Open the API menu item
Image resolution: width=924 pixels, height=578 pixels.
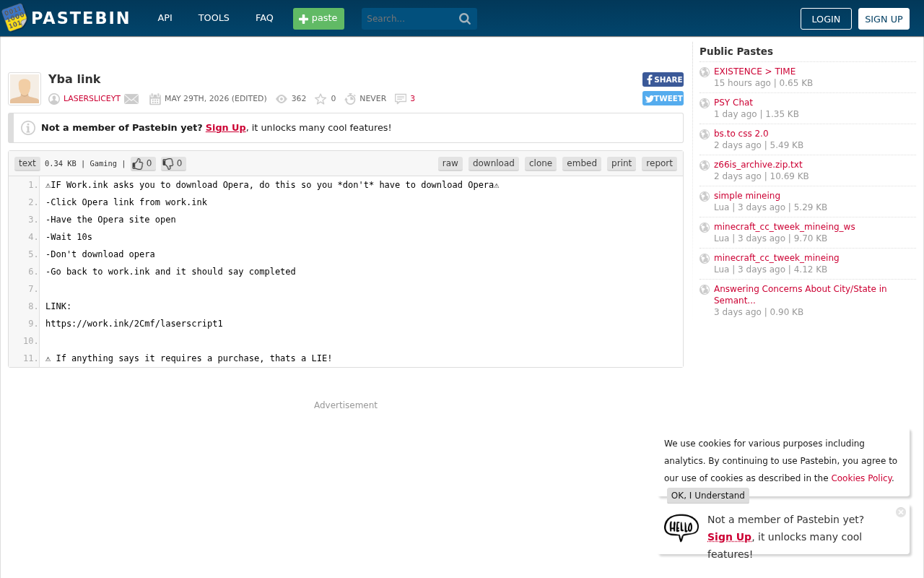(x=165, y=18)
